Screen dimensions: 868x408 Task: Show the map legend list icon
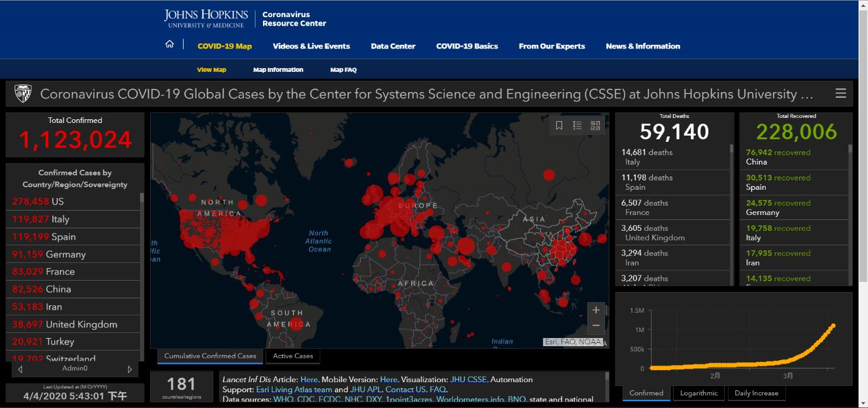[x=577, y=125]
